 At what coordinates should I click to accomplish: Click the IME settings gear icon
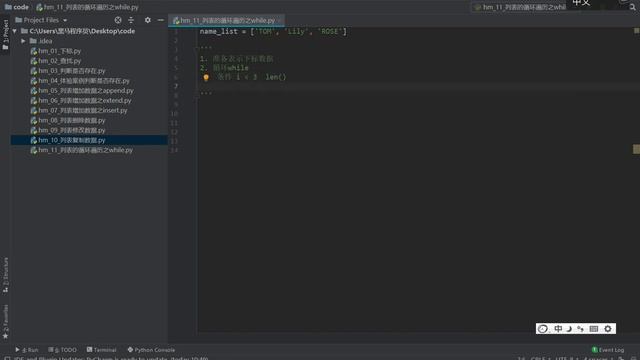(x=608, y=329)
